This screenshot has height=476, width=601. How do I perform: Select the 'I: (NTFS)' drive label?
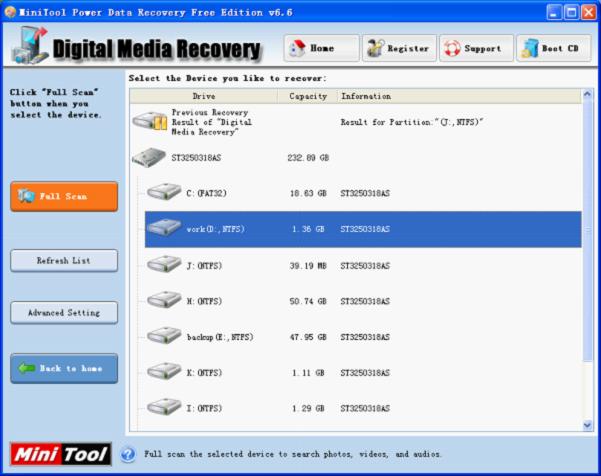click(204, 409)
